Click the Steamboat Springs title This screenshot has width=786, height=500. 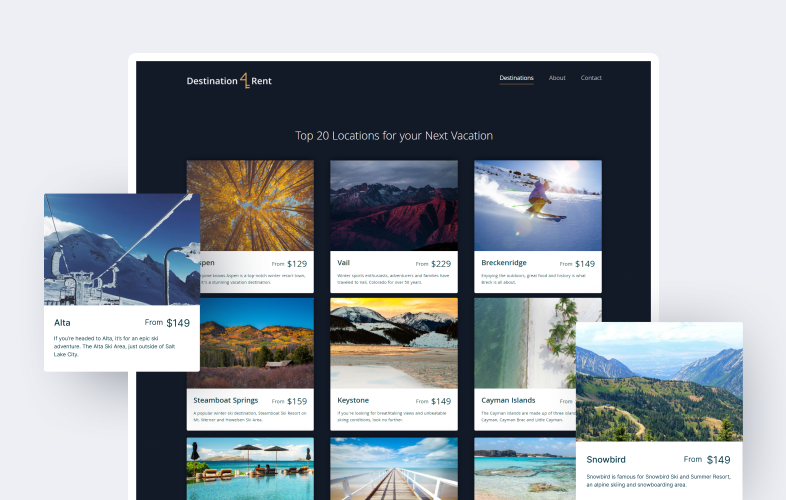pyautogui.click(x=226, y=400)
